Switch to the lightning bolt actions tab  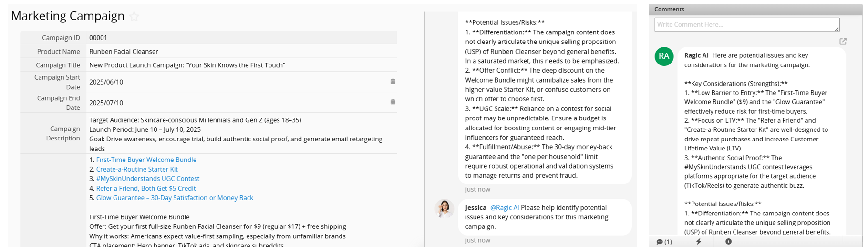coord(699,242)
